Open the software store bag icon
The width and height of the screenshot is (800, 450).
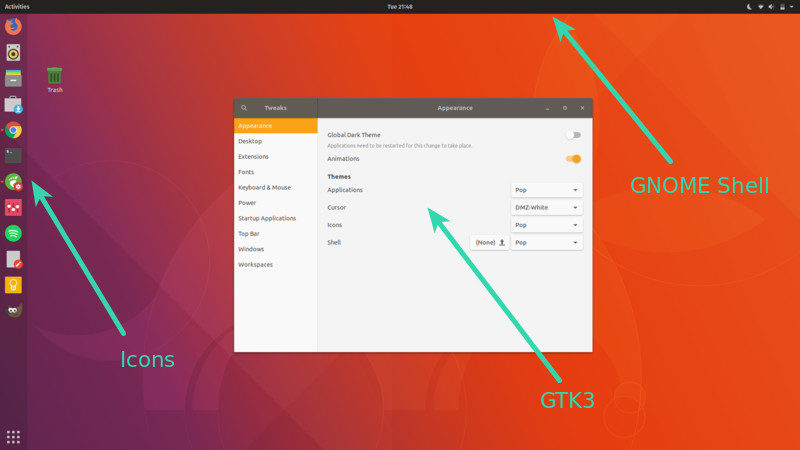[13, 104]
